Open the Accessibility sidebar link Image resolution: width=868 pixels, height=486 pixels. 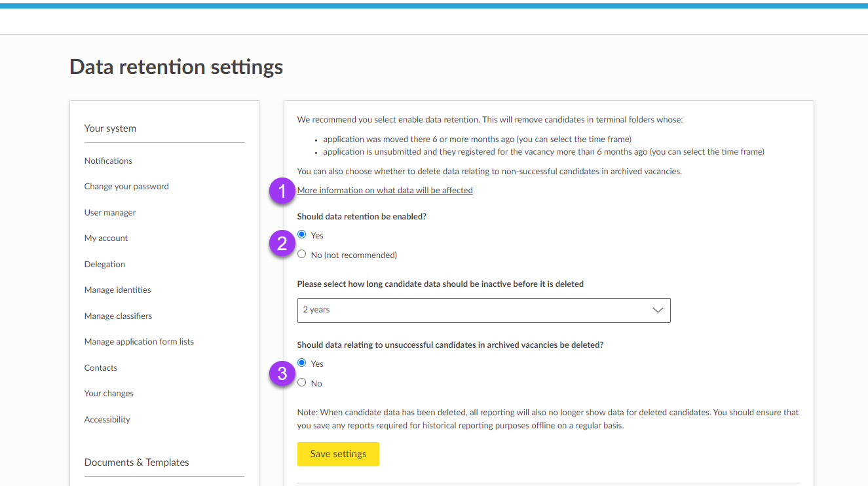coord(107,420)
